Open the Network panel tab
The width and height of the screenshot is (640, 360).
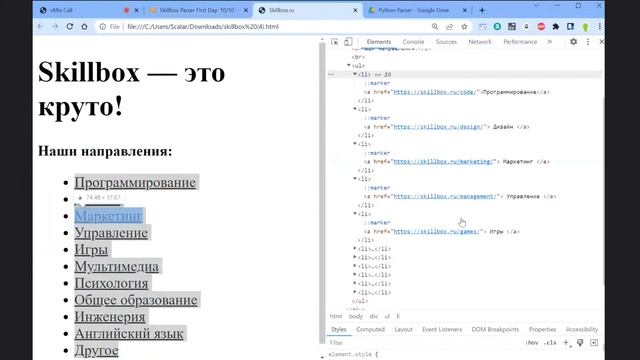tap(480, 42)
